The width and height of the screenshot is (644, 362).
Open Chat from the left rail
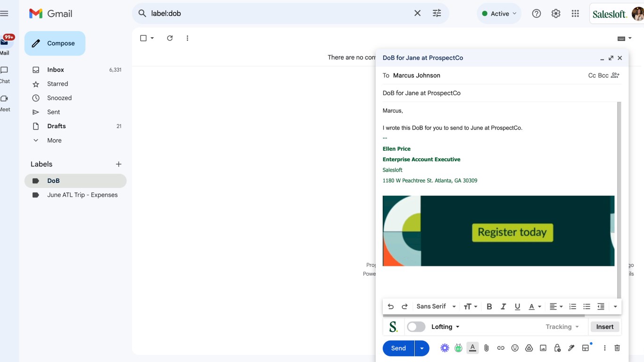pos(4,74)
